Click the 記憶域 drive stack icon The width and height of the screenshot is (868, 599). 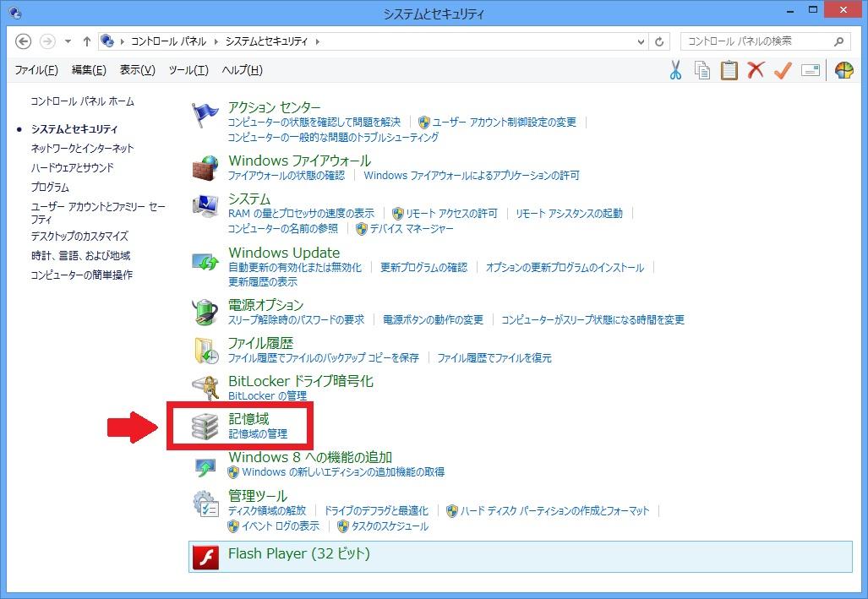point(205,427)
